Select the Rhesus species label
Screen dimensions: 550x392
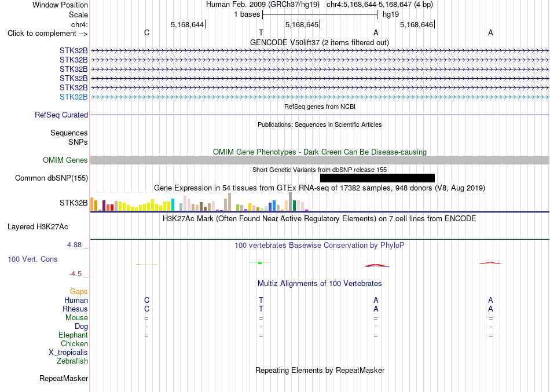point(75,309)
